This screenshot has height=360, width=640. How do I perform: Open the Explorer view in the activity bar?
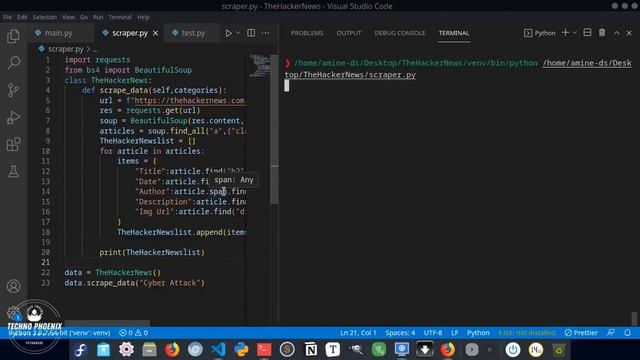13,36
